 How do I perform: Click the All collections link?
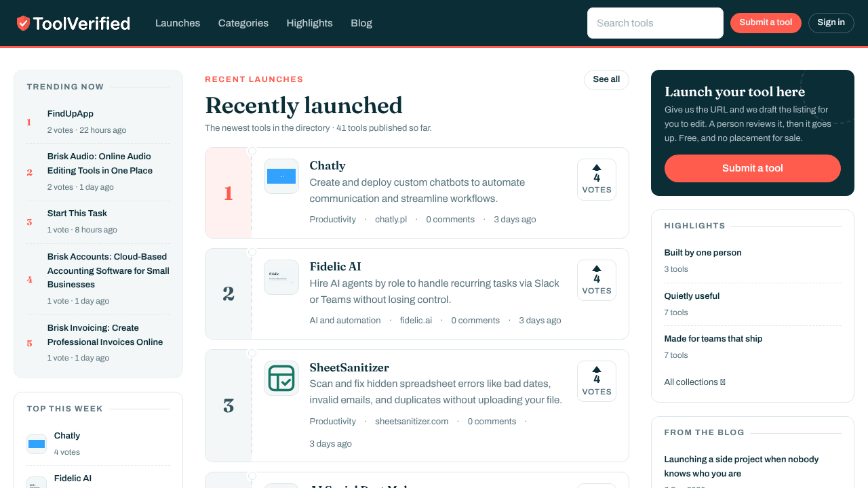(x=694, y=382)
